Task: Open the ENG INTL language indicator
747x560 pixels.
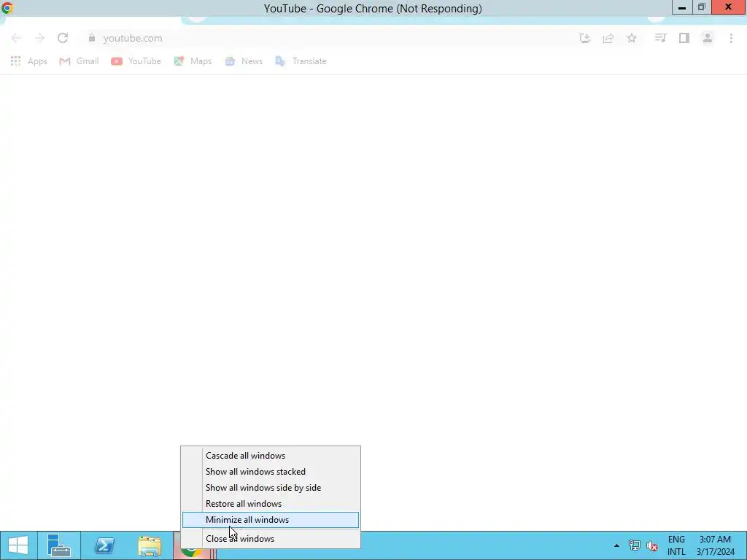Action: coord(676,545)
